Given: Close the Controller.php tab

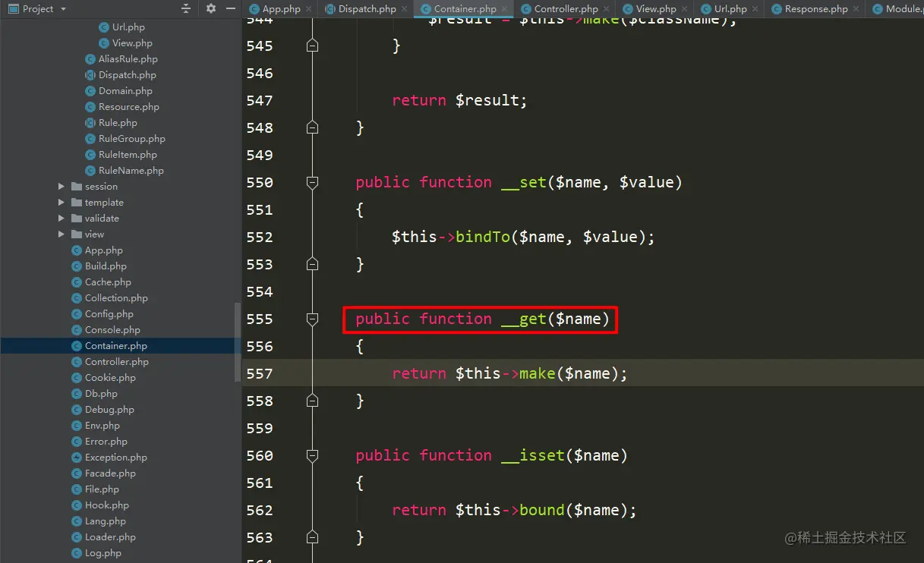Looking at the screenshot, I should pos(606,9).
